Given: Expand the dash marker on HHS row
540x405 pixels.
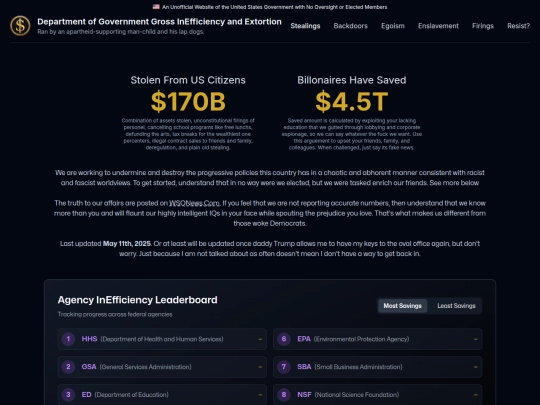Looking at the screenshot, I should tap(260, 339).
